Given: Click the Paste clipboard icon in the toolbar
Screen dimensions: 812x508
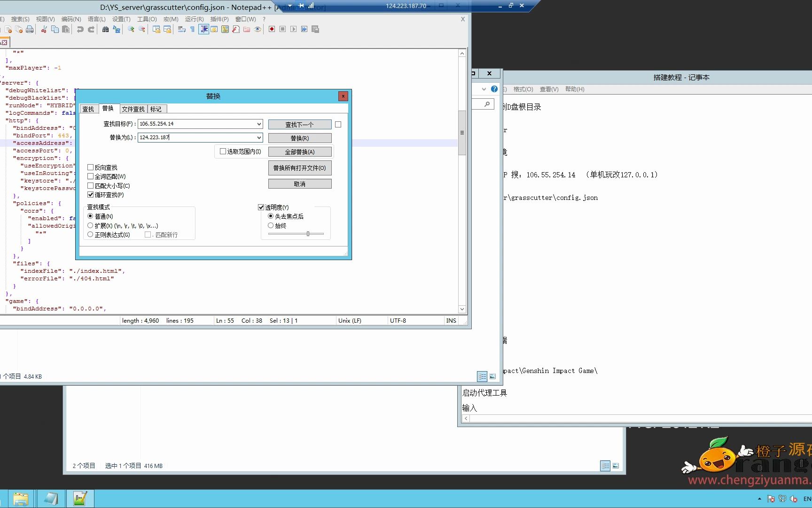Looking at the screenshot, I should 66,29.
